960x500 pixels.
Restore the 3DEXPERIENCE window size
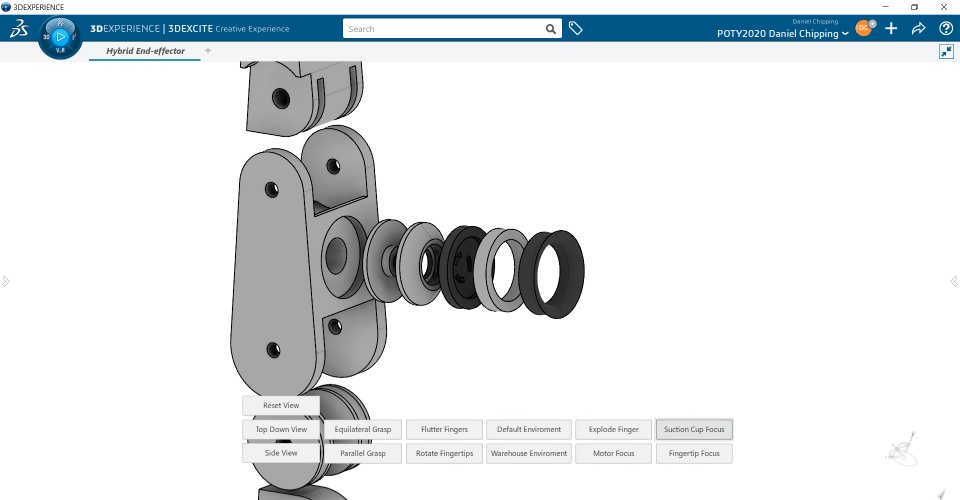tap(914, 7)
